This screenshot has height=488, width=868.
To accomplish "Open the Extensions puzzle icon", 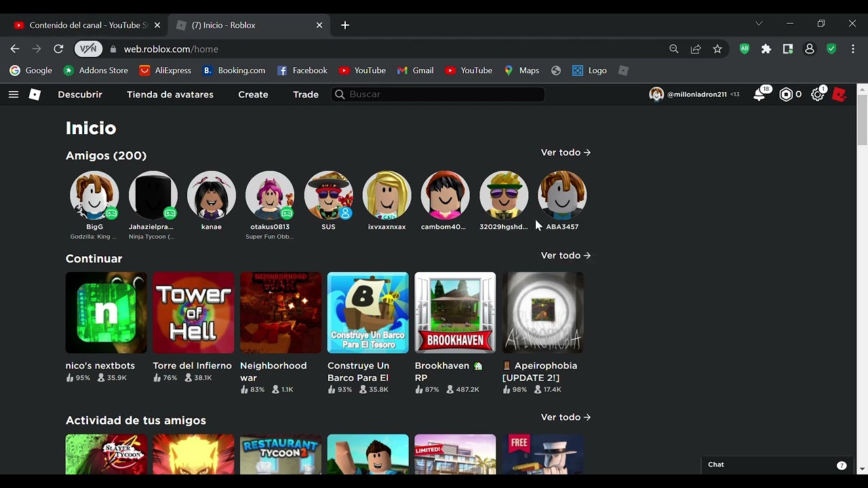I will point(766,49).
